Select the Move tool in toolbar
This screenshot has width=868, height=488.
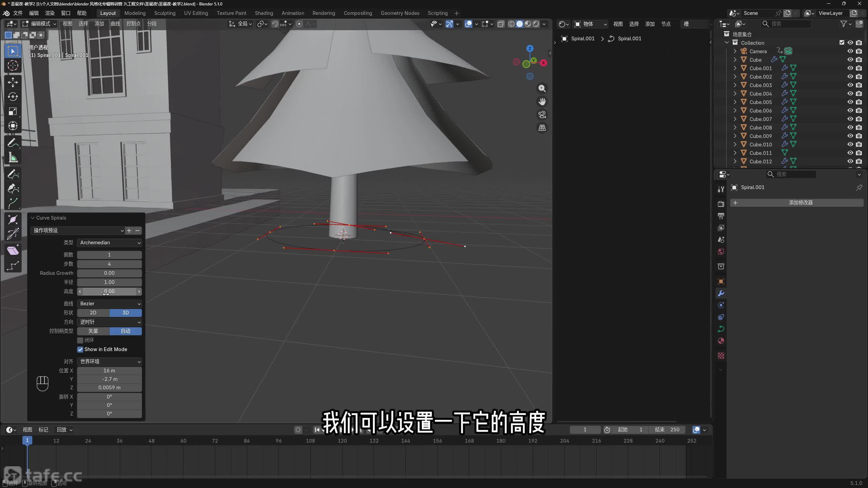pyautogui.click(x=13, y=82)
